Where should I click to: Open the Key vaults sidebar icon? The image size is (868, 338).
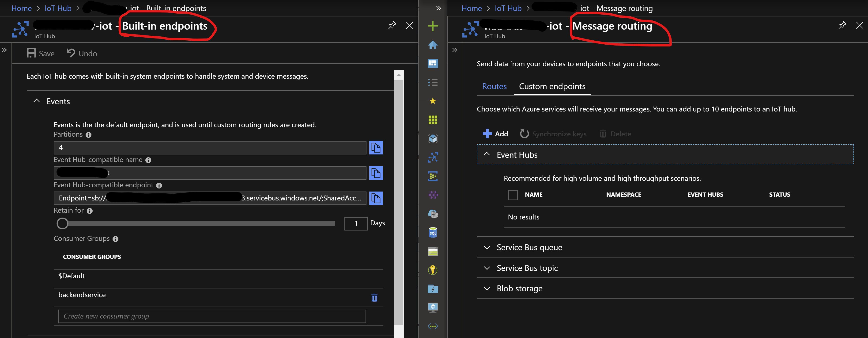433,270
